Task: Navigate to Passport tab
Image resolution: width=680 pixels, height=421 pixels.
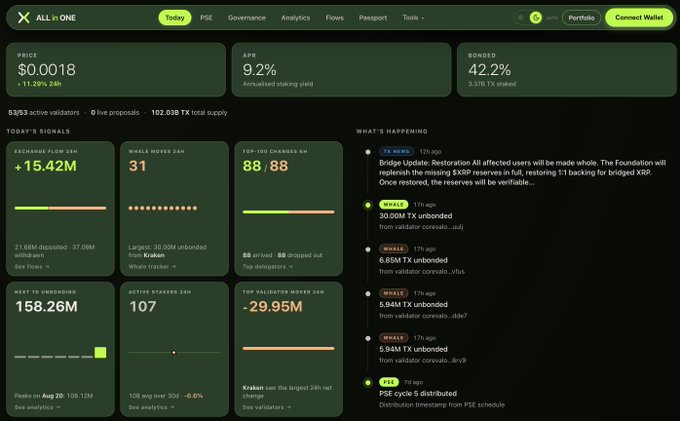Action: [373, 18]
